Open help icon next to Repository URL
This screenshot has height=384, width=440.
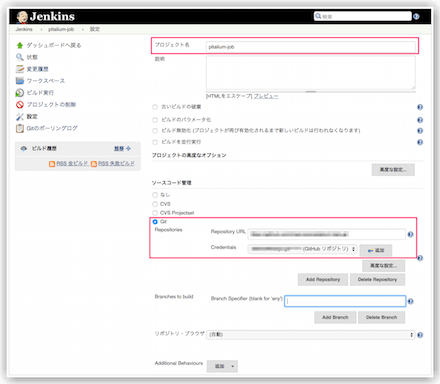pyautogui.click(x=410, y=234)
